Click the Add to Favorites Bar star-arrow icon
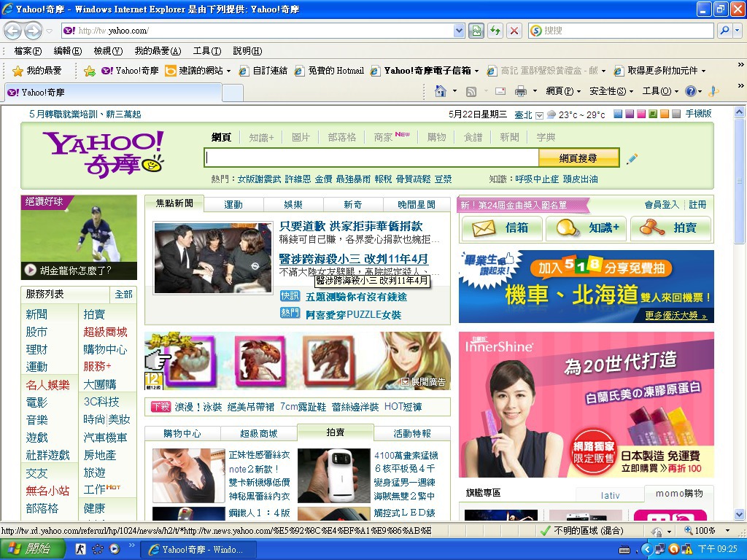 click(x=89, y=71)
